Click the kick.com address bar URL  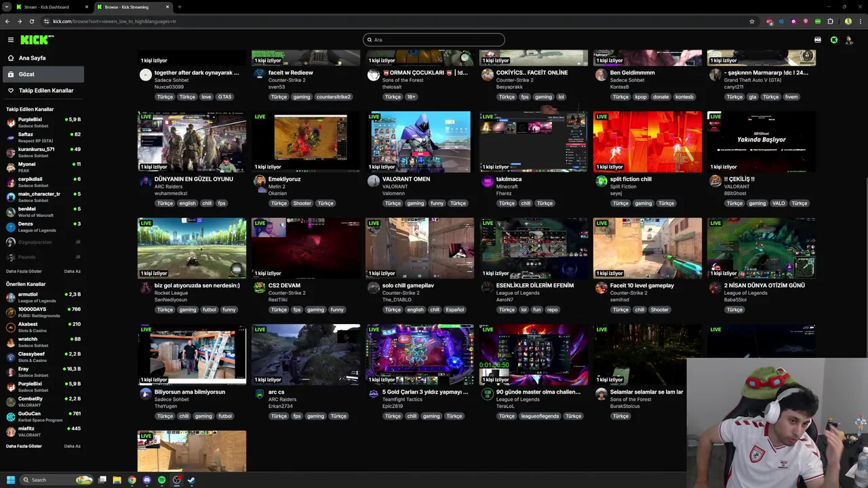click(114, 21)
